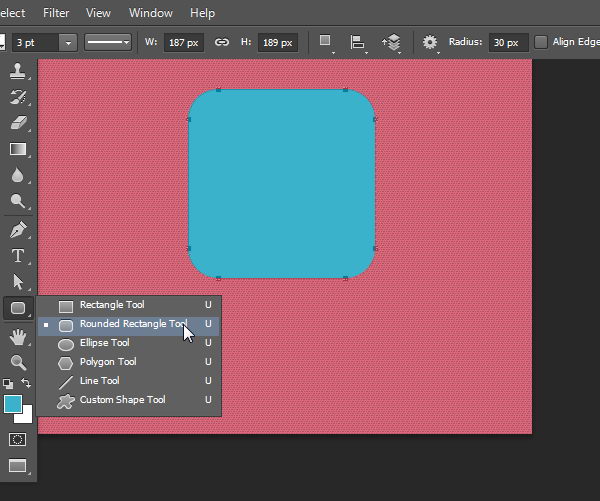
Task: Select the Hand tool
Action: (x=18, y=338)
